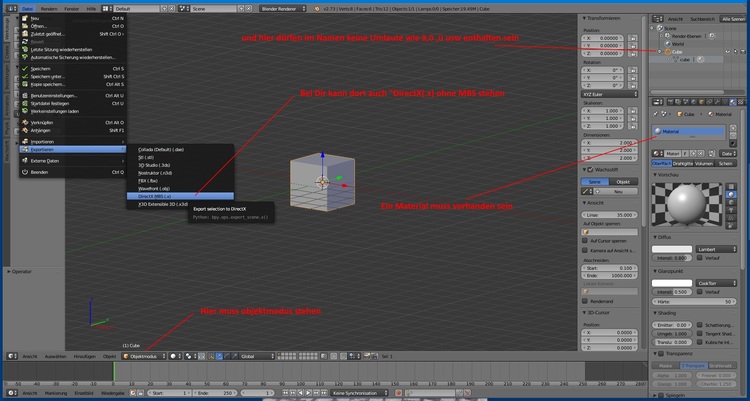Open the Global orientation dropdown
The width and height of the screenshot is (750, 401).
pos(257,356)
